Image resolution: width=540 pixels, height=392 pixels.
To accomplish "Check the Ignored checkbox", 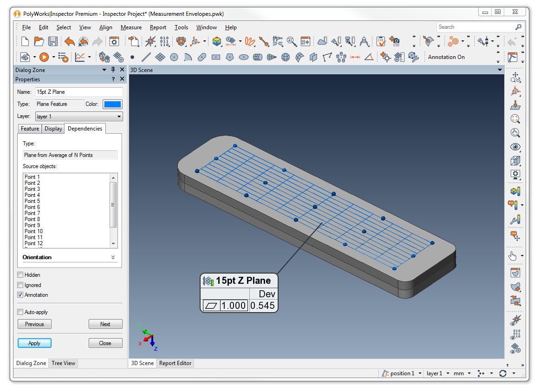I will click(20, 285).
